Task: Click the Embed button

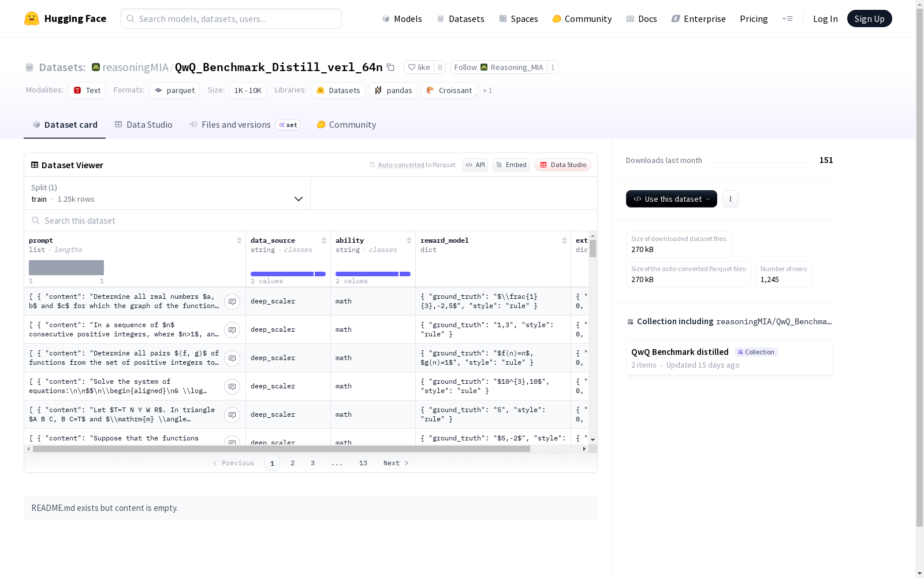Action: point(511,165)
